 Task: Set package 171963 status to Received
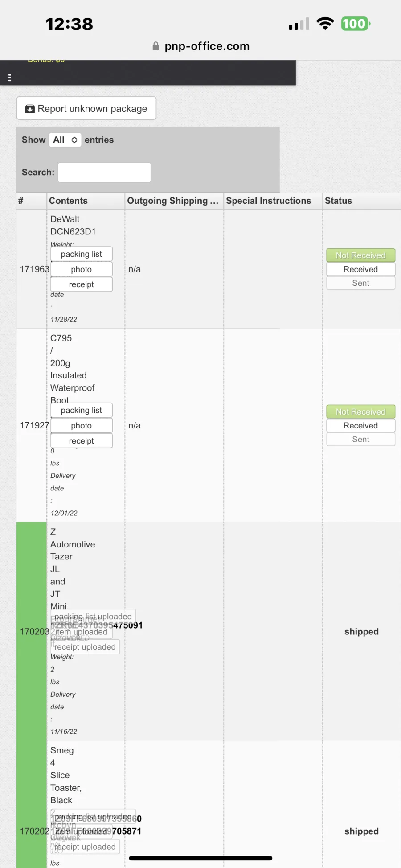[361, 269]
